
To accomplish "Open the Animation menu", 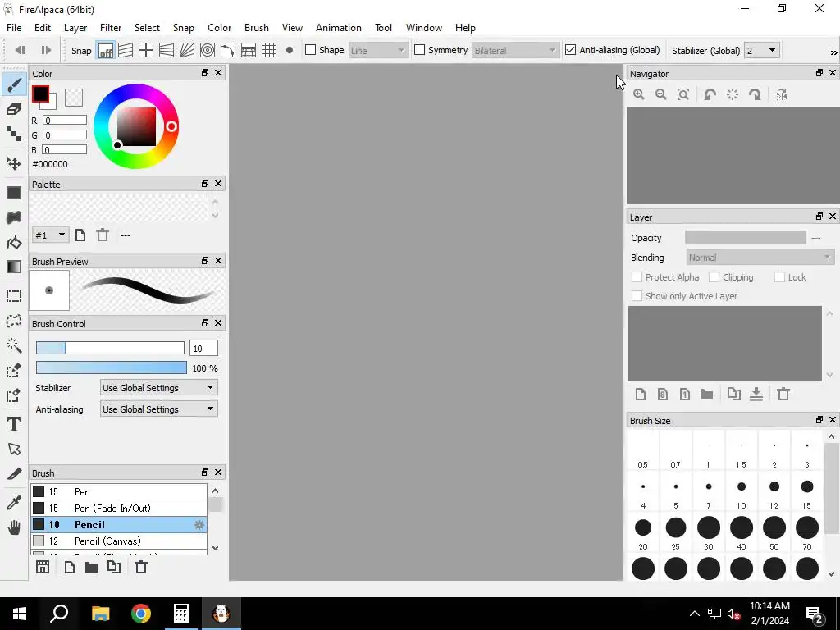I will pos(339,28).
